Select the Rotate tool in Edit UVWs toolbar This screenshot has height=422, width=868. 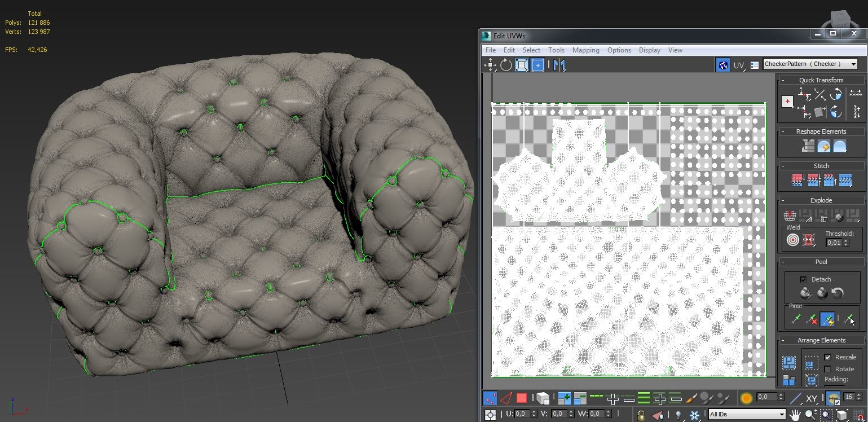[x=506, y=65]
